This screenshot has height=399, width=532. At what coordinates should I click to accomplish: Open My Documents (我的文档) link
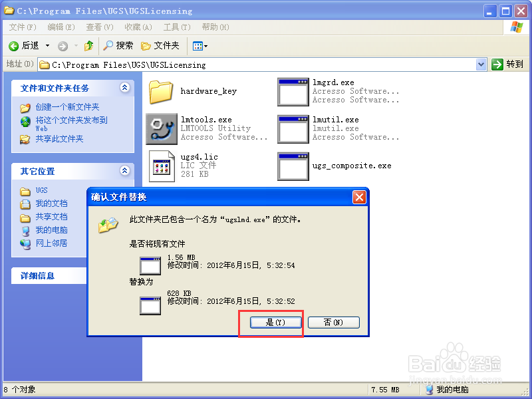pos(52,203)
